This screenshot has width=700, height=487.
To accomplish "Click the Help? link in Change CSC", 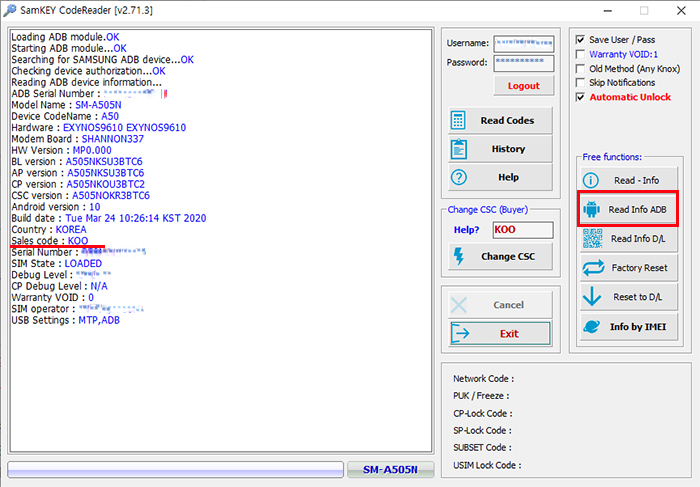I will tap(466, 230).
